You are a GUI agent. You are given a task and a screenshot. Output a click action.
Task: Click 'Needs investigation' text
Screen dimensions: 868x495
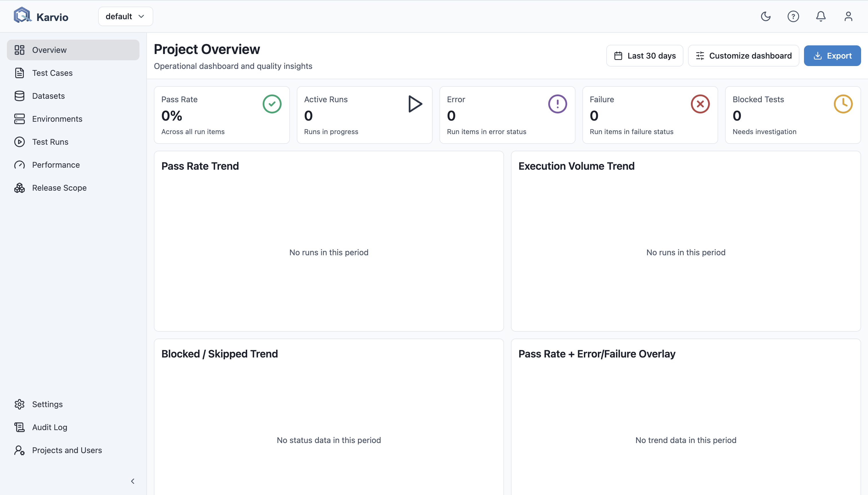764,132
